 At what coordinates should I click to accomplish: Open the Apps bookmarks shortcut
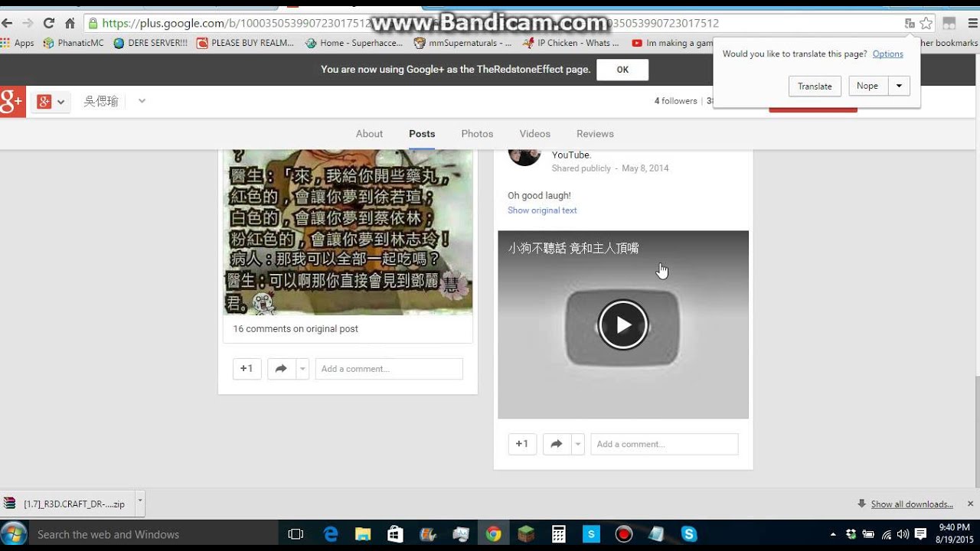coord(18,43)
